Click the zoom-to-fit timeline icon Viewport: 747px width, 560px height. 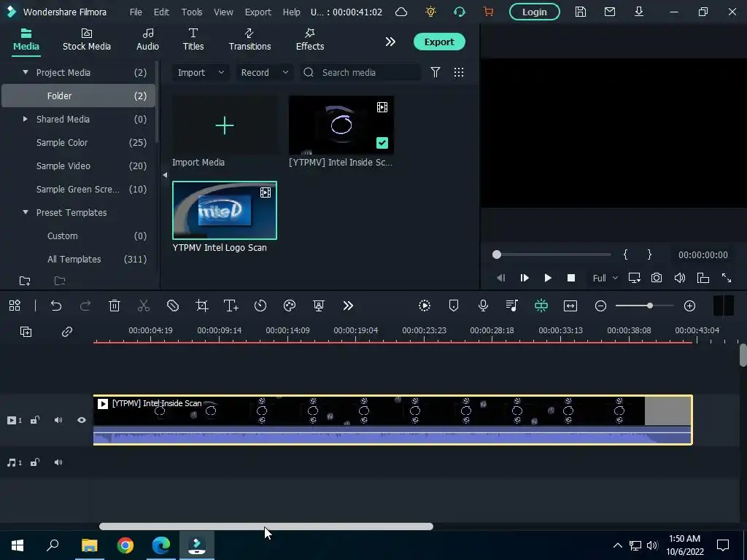click(x=570, y=306)
